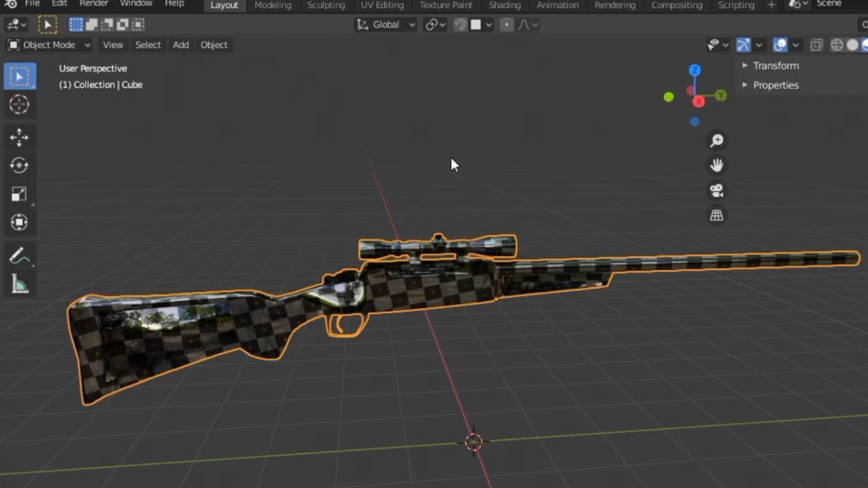
Task: Open the Select menu
Action: 148,45
